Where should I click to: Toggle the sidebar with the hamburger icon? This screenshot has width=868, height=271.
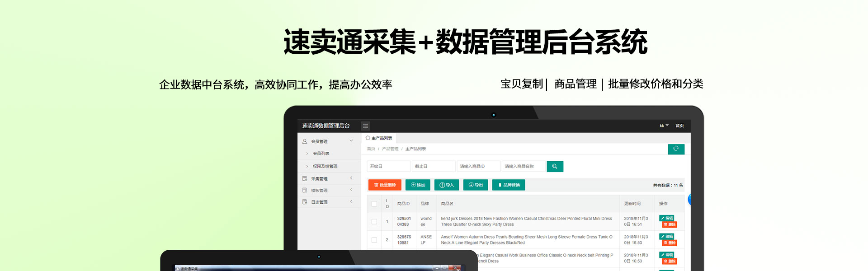[x=365, y=126]
